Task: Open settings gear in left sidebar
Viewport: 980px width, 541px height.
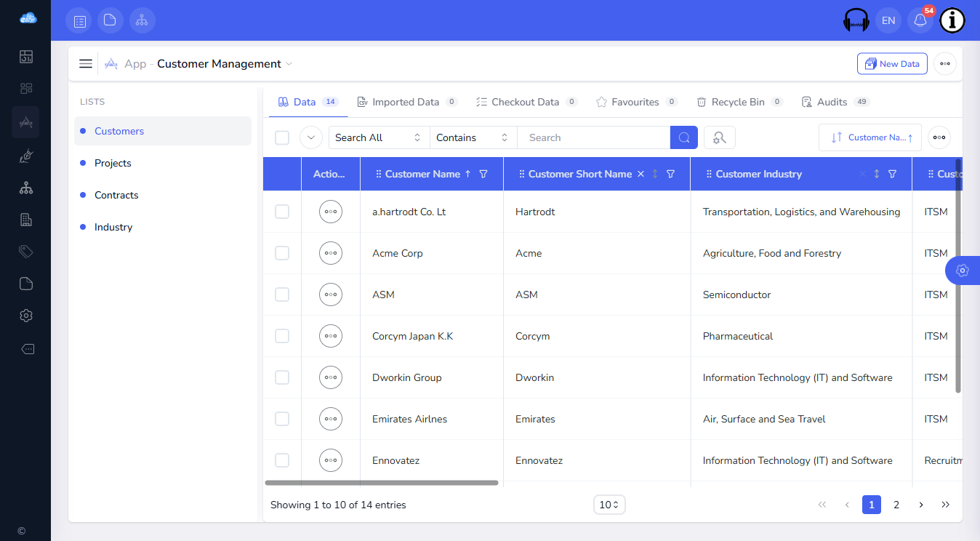Action: click(26, 316)
